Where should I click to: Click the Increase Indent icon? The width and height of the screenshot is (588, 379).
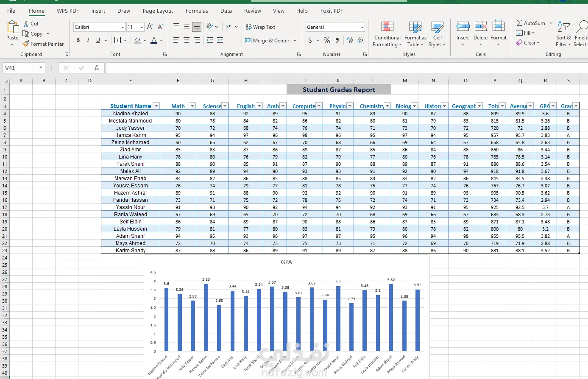click(220, 40)
